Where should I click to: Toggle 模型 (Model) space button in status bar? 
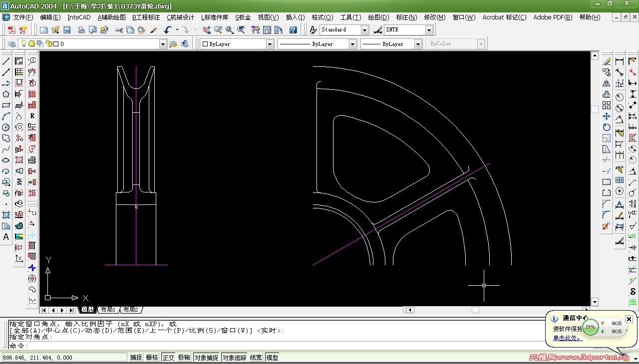pyautogui.click(x=272, y=358)
